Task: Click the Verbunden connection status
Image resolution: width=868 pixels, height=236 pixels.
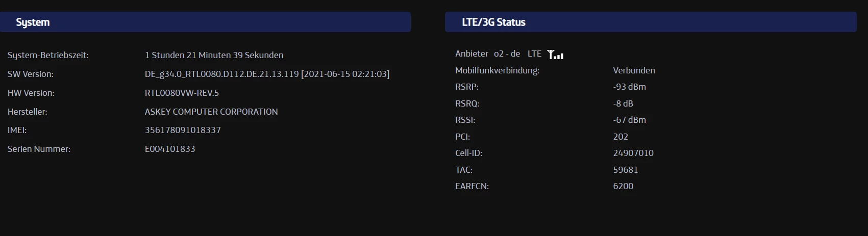Action: point(634,70)
